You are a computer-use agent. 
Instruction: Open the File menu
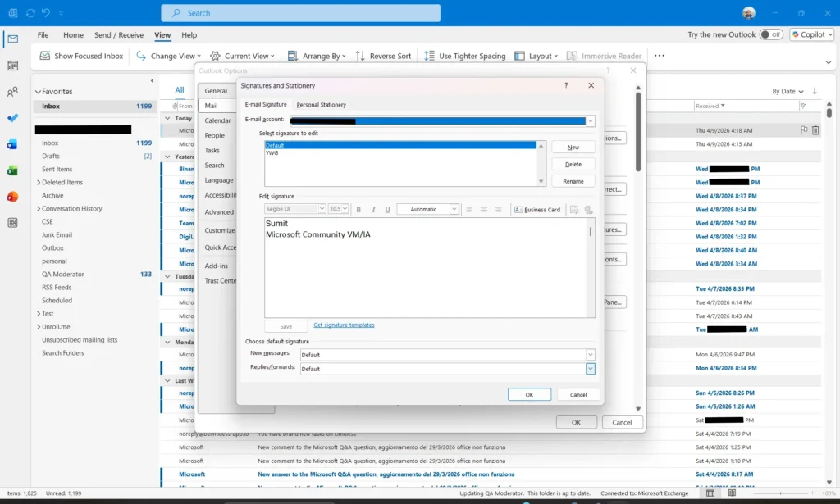(43, 34)
